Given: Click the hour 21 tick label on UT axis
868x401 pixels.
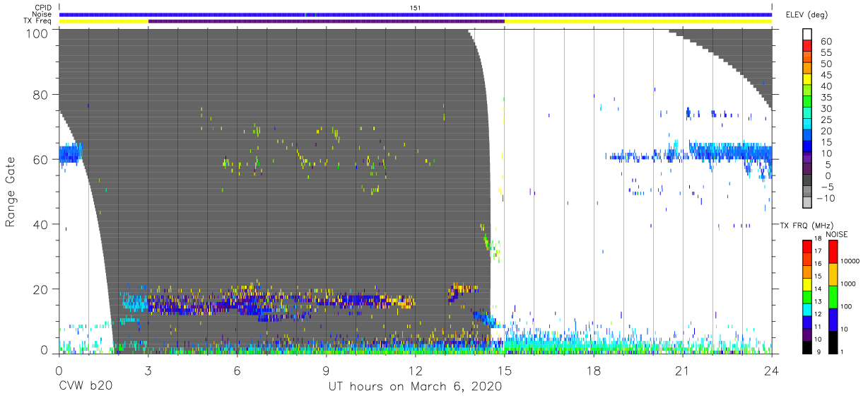Looking at the screenshot, I should pyautogui.click(x=682, y=370).
